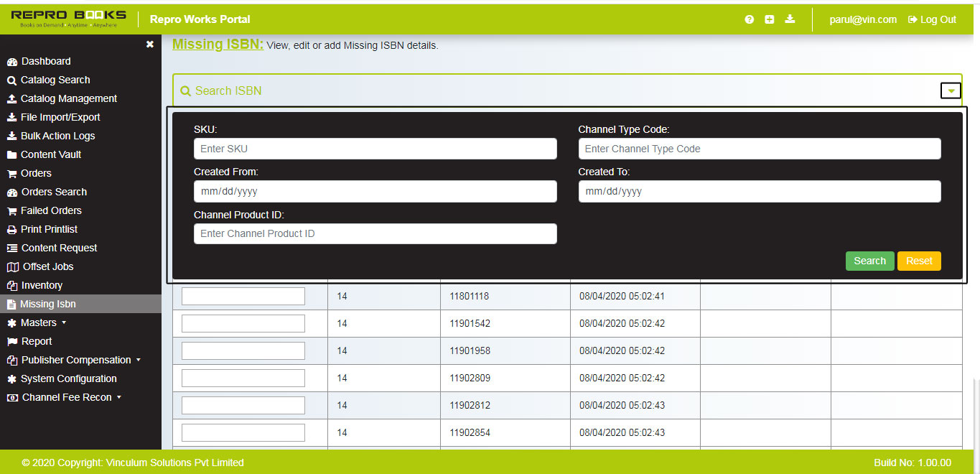Click the Search button in the ISBN form
The height and width of the screenshot is (474, 980).
click(869, 261)
